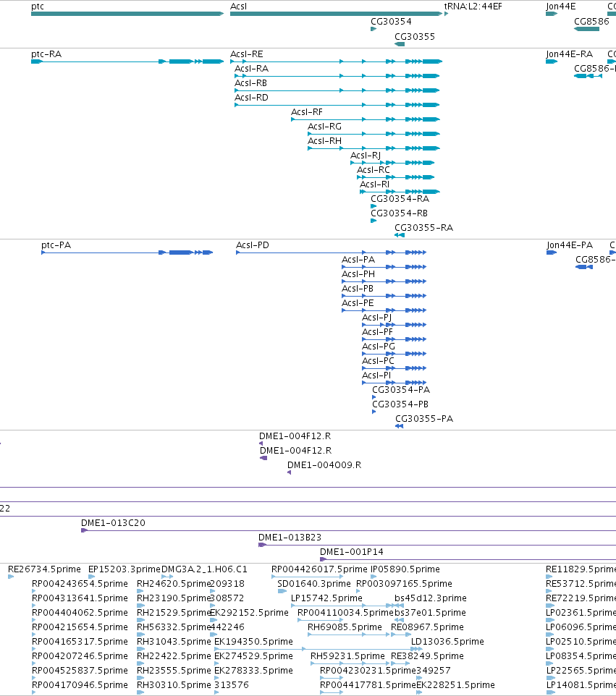Select the Acsl-PB protein
616x696 pixels.
pos(384,296)
